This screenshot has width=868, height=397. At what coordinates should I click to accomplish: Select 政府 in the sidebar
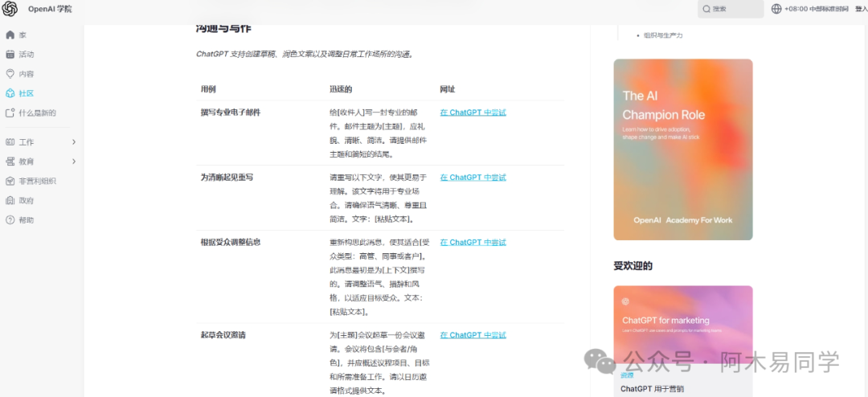pos(27,200)
